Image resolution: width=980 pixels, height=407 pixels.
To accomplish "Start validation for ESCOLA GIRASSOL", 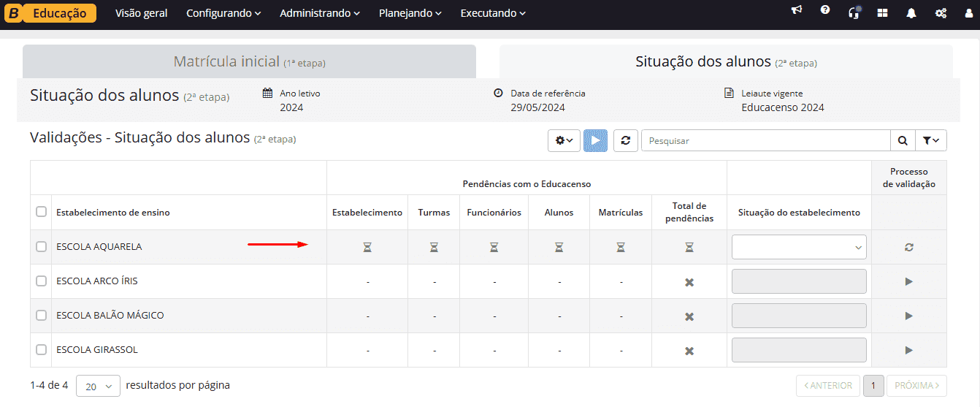I will (x=909, y=350).
